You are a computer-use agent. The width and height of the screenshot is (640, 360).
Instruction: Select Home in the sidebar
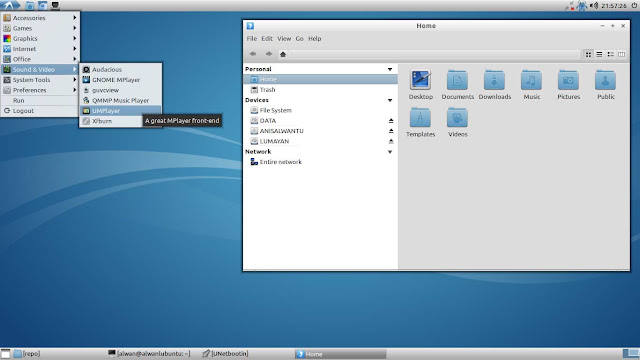point(320,79)
